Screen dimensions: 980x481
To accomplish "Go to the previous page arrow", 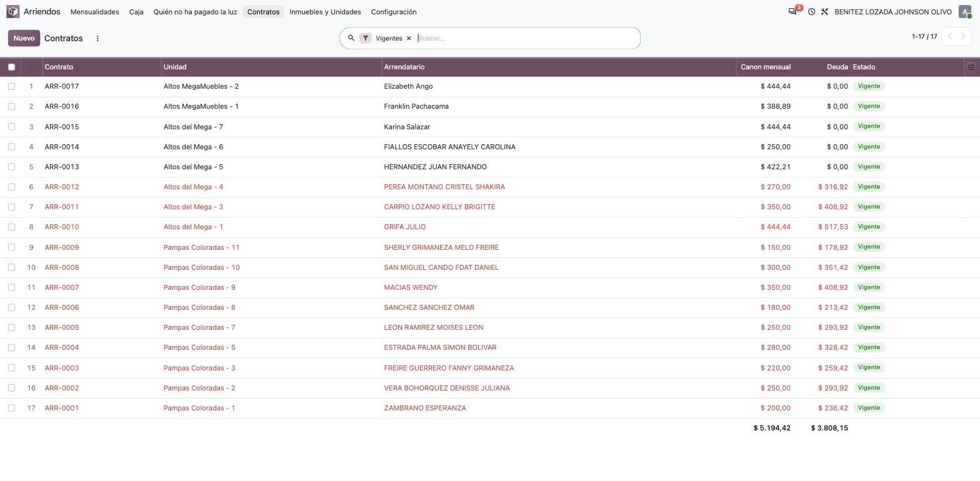I will point(949,36).
